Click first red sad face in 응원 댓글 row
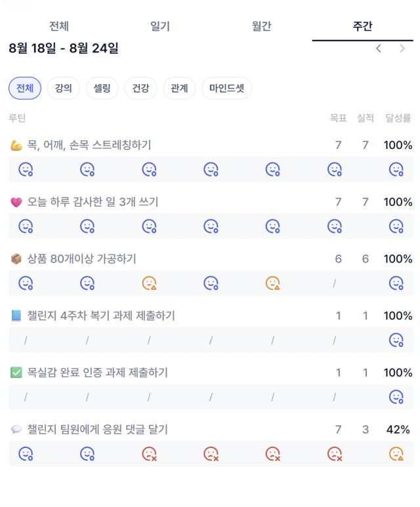 pos(149,454)
